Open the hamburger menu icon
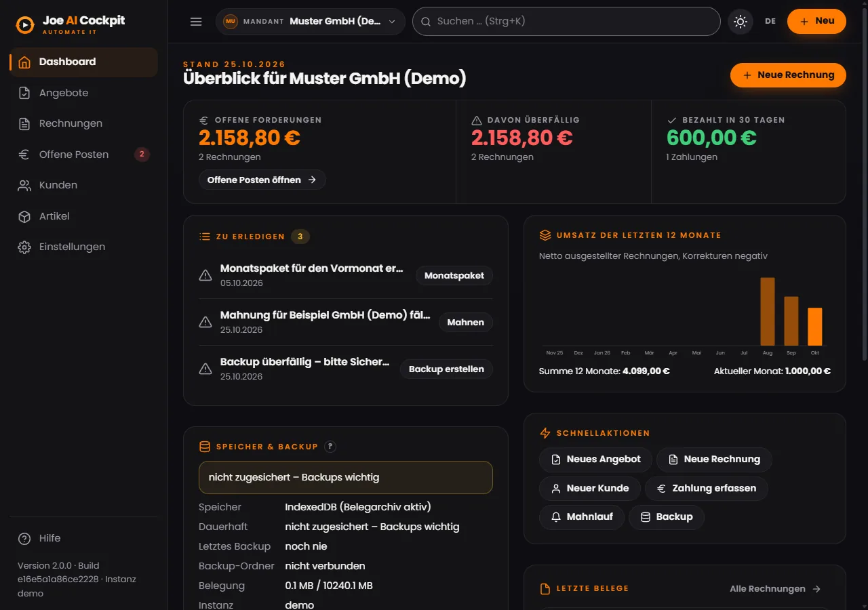 click(x=196, y=22)
